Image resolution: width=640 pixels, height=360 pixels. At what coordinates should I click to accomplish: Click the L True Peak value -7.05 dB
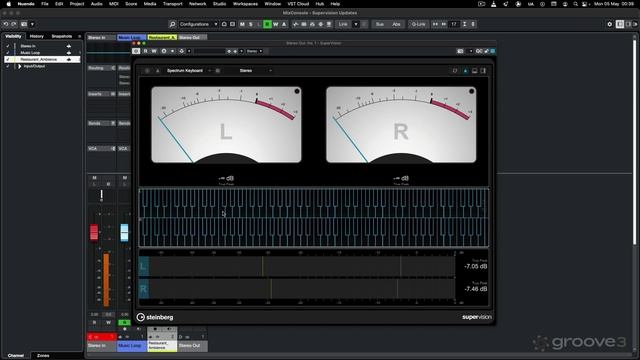(476, 266)
